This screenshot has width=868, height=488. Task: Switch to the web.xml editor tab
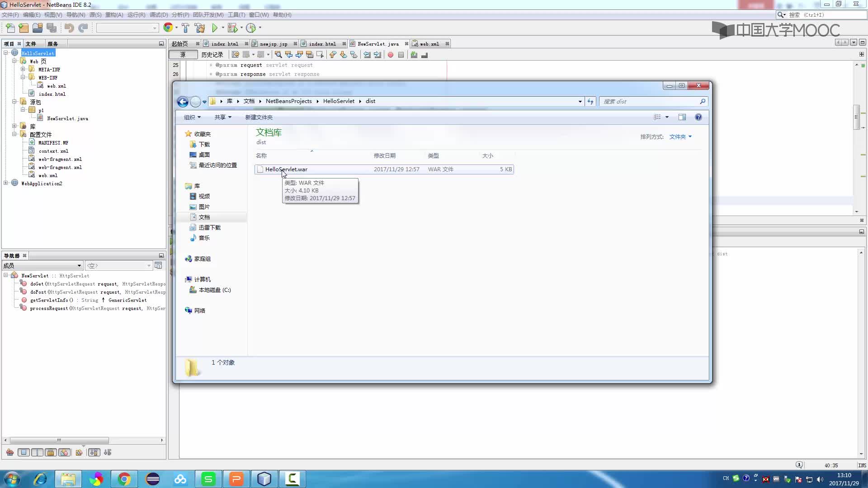[x=429, y=44]
